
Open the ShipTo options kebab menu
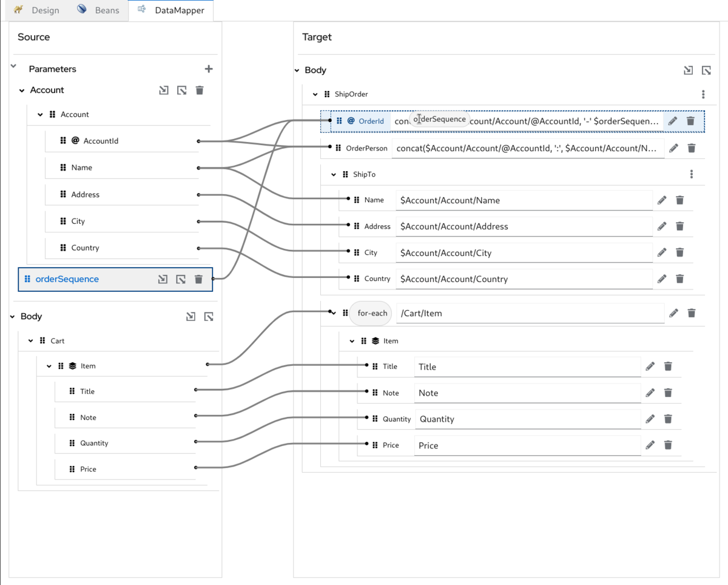coord(692,174)
